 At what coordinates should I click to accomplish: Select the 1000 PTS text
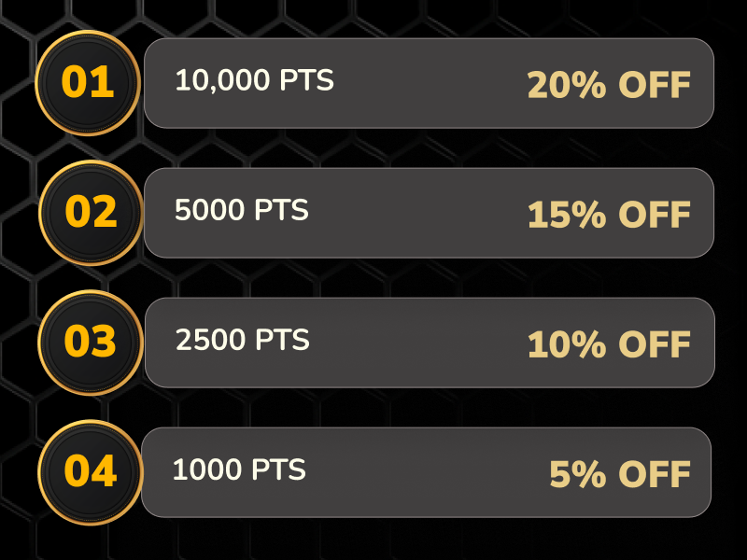[239, 470]
